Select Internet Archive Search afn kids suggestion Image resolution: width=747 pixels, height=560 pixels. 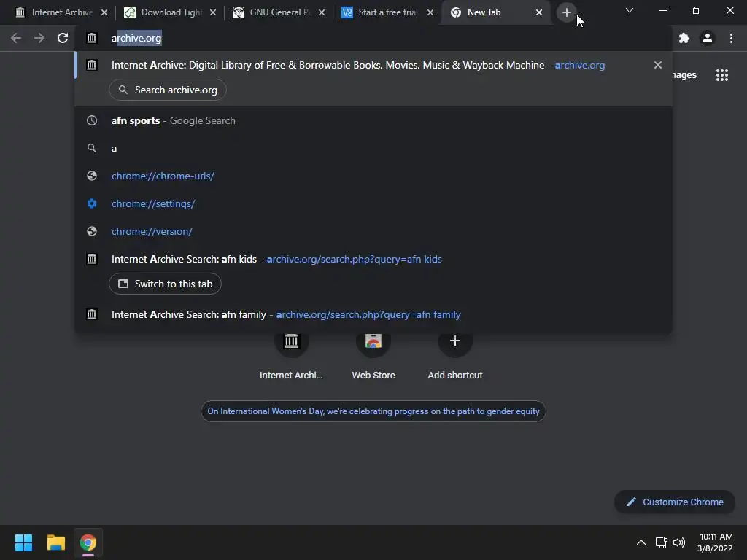coord(373,259)
